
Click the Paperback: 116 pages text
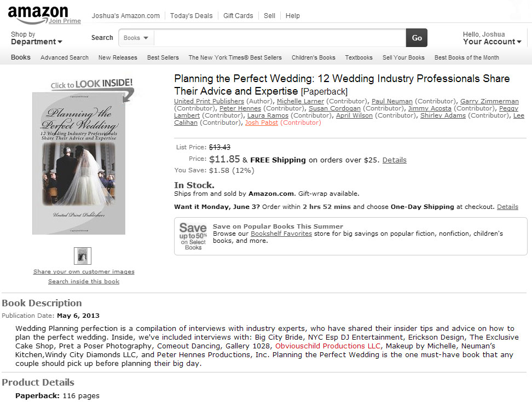point(57,395)
